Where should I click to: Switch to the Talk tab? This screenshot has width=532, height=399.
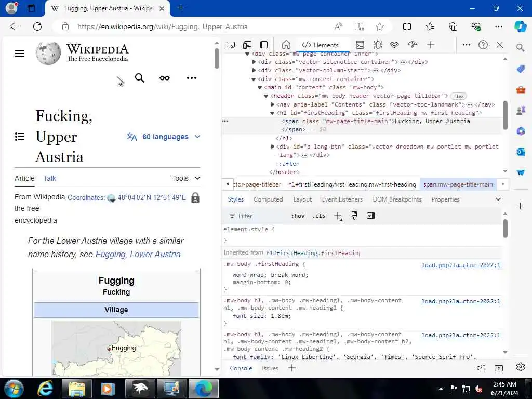(49, 178)
